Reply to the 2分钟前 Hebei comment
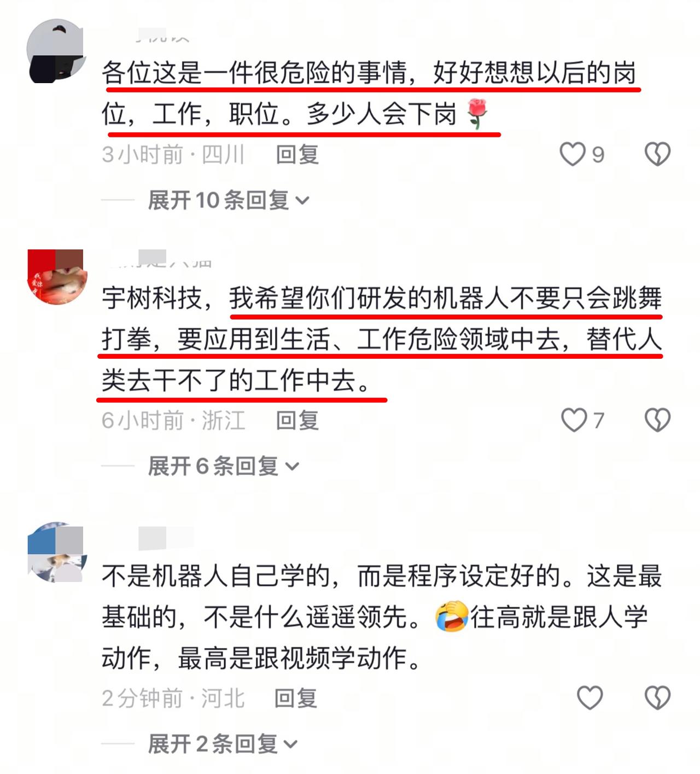This screenshot has width=700, height=774. tap(296, 698)
